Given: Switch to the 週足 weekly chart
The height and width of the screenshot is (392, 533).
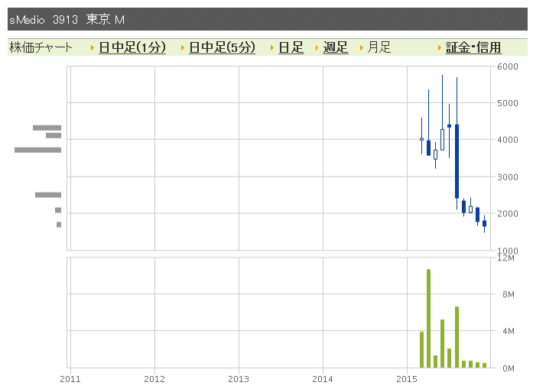Looking at the screenshot, I should (336, 47).
